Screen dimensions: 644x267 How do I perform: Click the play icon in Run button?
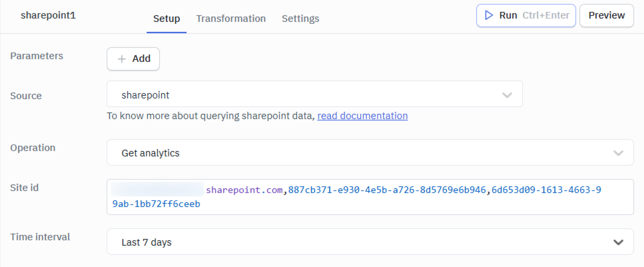pyautogui.click(x=489, y=15)
